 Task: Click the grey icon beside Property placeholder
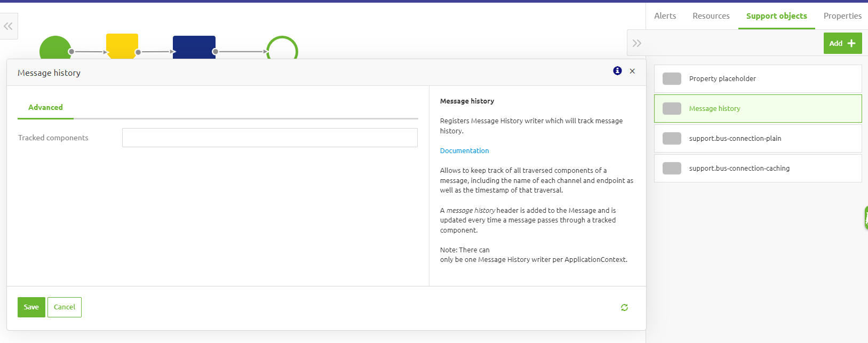pyautogui.click(x=672, y=79)
